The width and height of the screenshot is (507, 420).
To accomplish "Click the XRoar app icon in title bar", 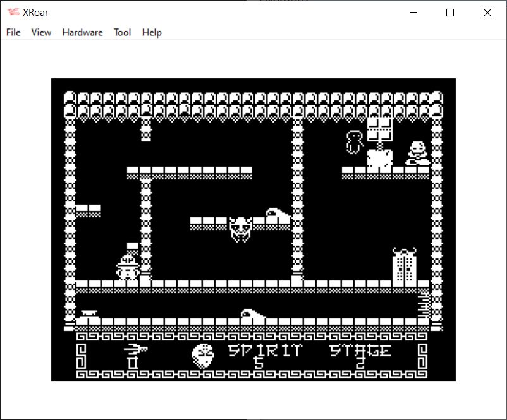I will 13,13.
